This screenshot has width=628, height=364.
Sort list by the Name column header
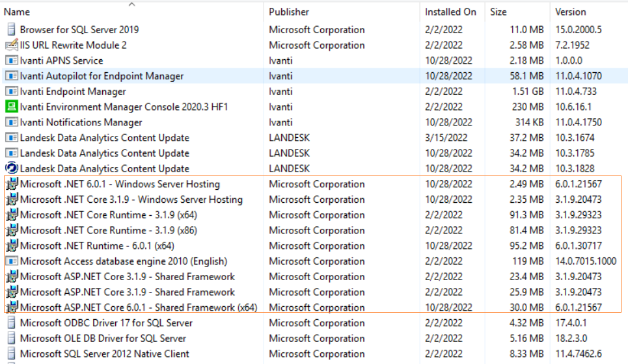tap(18, 12)
